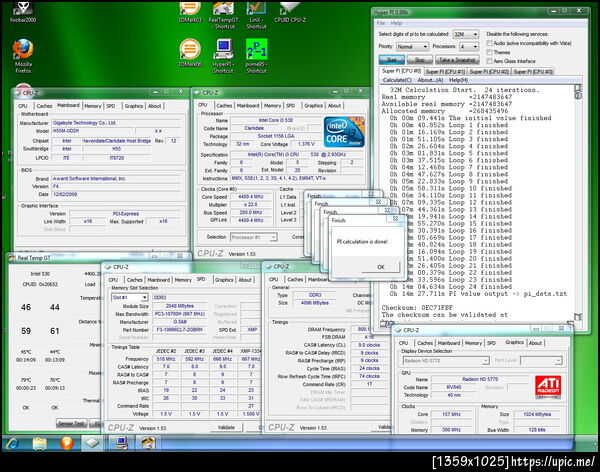Click the GPU Name Radeon HD 5770 field
Screen dimensions: 600x472
tap(480, 379)
